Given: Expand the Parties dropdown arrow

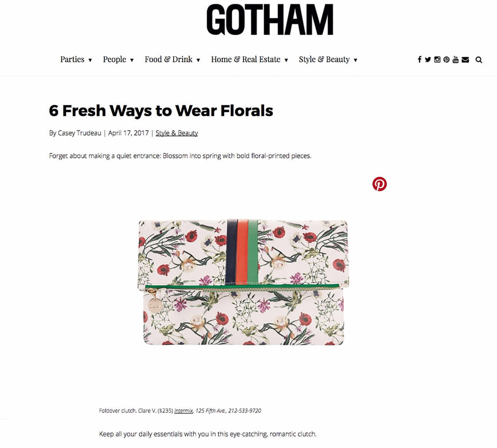Looking at the screenshot, I should point(90,61).
